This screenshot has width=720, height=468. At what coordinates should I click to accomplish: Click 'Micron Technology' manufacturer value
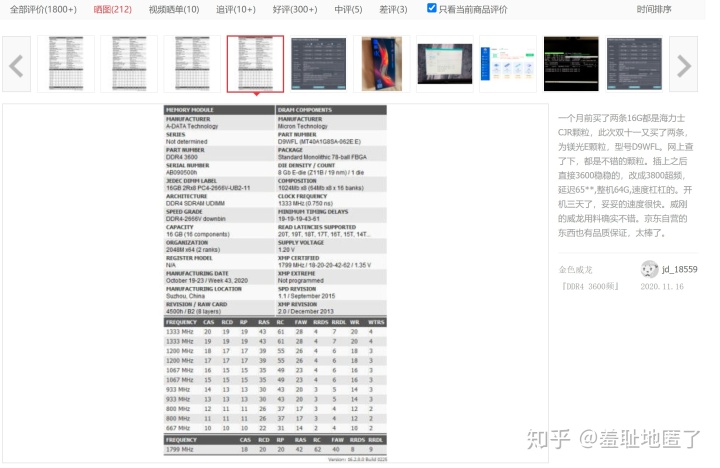point(303,126)
